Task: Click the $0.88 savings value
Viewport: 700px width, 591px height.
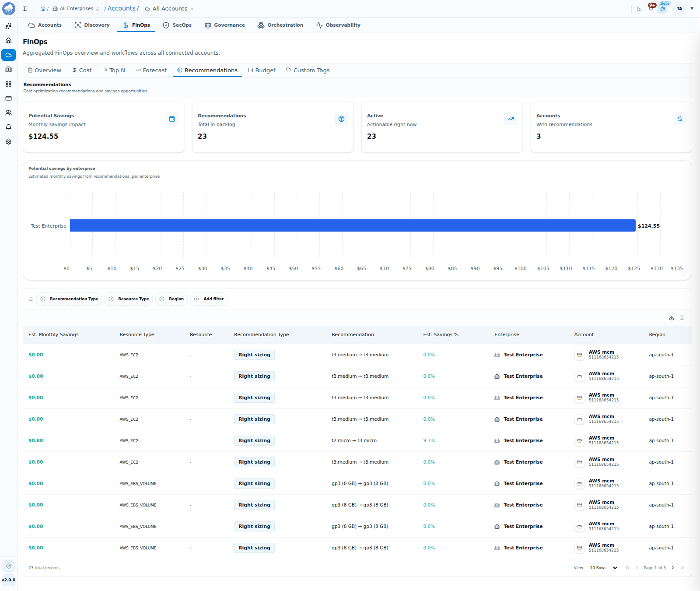Action: pyautogui.click(x=36, y=441)
